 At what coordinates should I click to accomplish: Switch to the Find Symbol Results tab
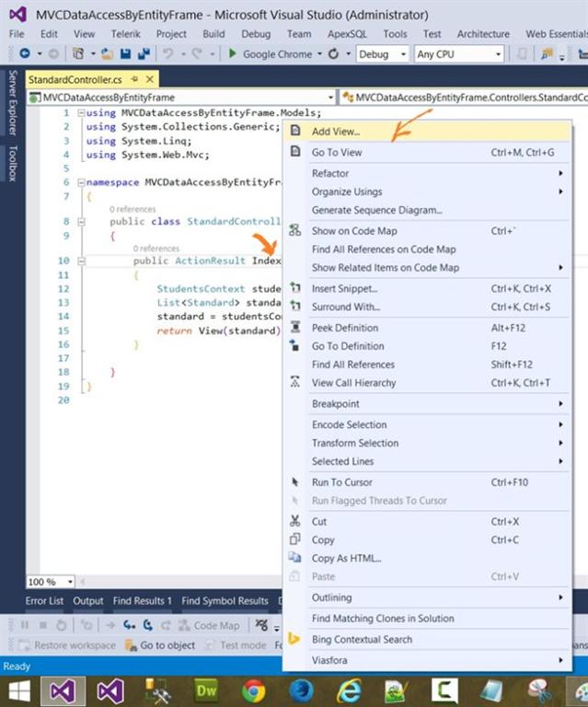tap(225, 601)
